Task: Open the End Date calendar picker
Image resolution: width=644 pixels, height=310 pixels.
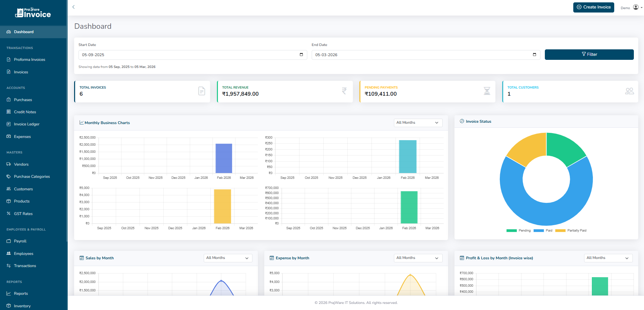Action: (534, 54)
